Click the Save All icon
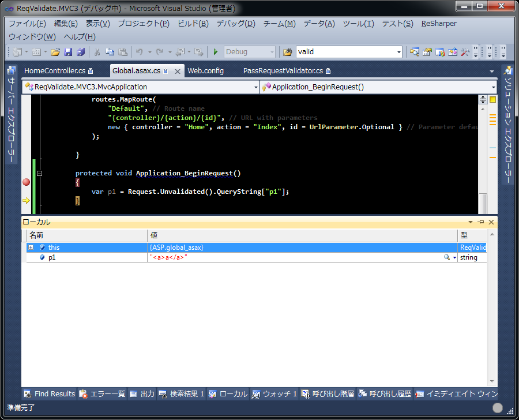Image resolution: width=519 pixels, height=420 pixels. (81, 52)
